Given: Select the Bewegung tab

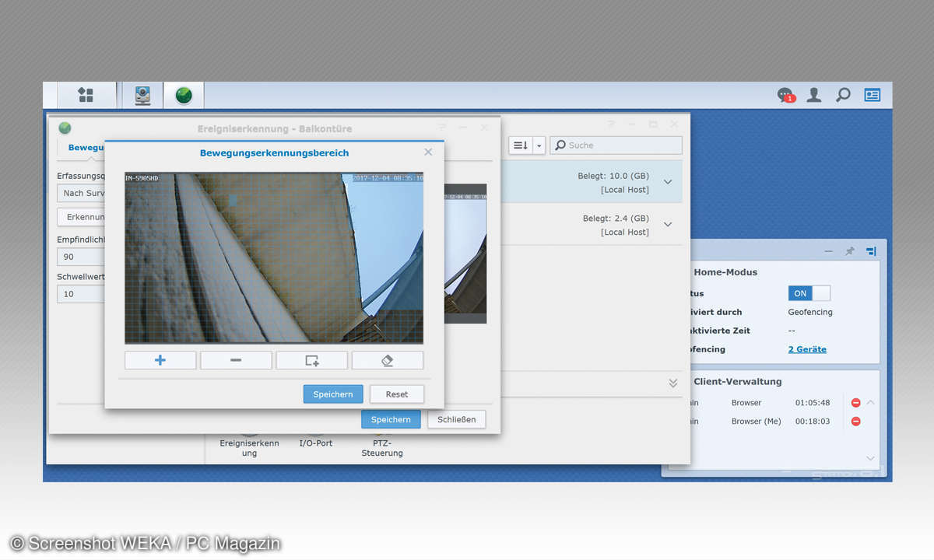Looking at the screenshot, I should pos(86,148).
